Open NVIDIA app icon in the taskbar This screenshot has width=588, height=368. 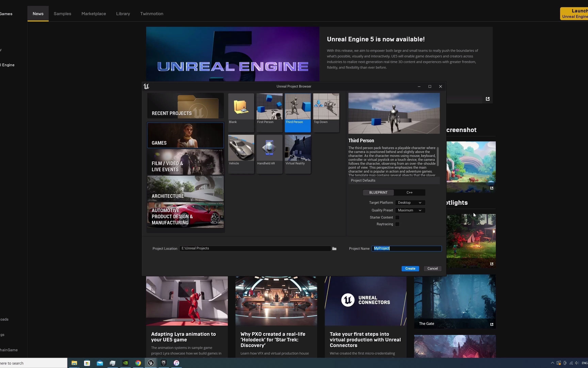pos(125,363)
